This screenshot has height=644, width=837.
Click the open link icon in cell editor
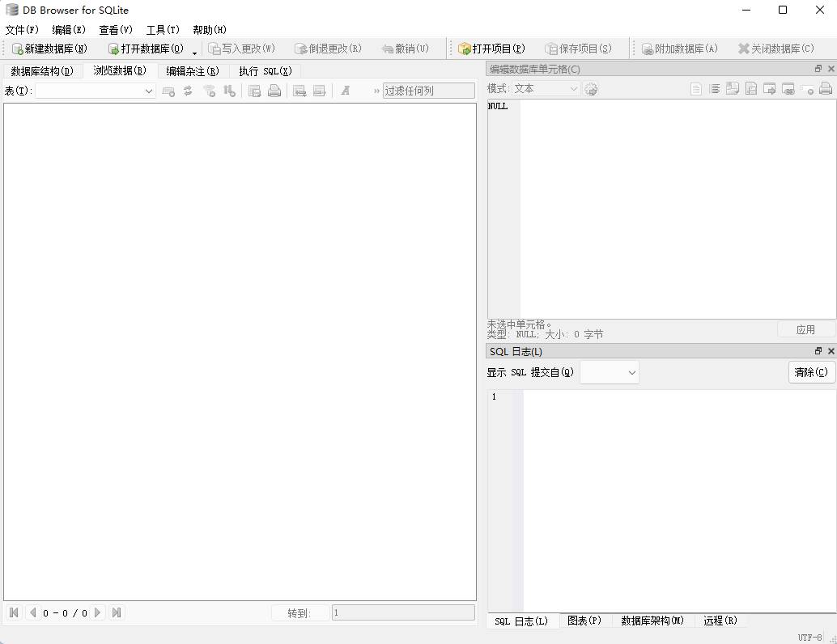tap(788, 88)
